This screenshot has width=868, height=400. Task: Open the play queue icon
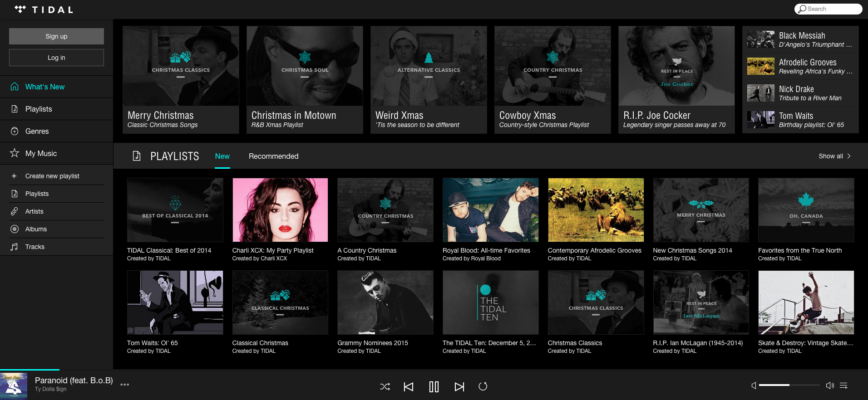coord(843,385)
